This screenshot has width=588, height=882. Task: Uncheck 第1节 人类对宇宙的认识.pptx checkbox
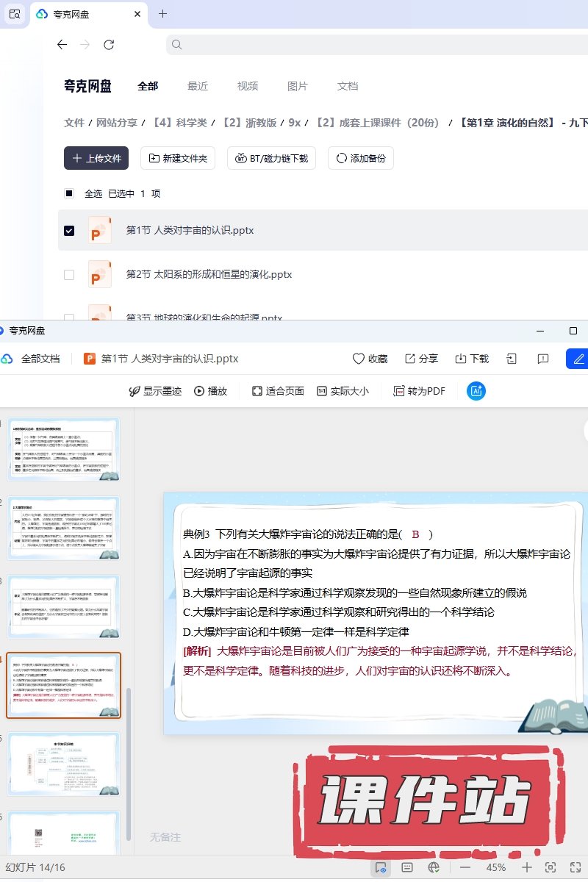point(69,230)
